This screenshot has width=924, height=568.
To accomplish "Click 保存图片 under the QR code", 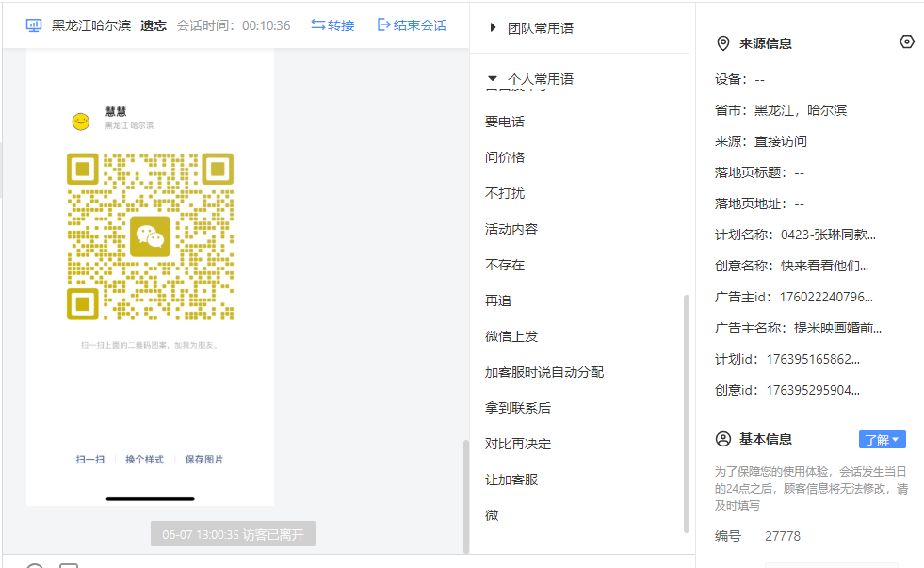I will 203,460.
